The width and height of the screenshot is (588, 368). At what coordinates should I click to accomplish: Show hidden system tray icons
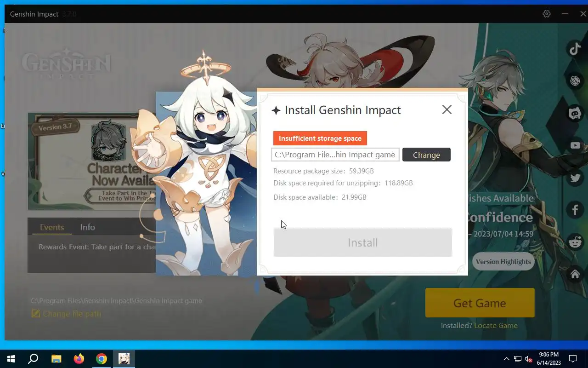coord(507,359)
